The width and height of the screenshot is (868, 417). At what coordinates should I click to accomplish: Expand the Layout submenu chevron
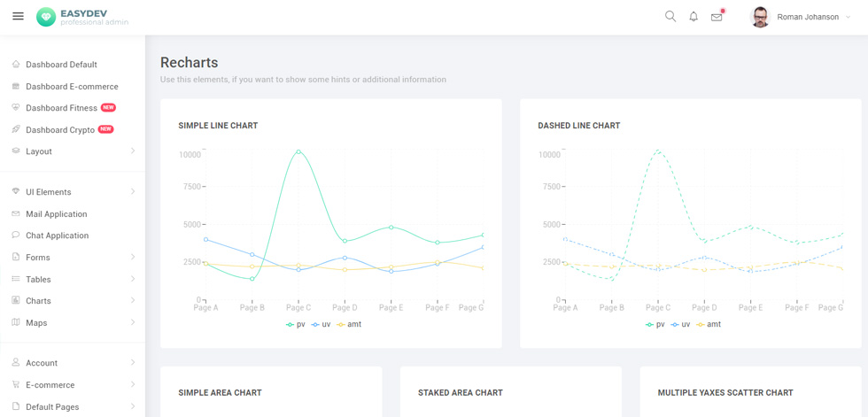tap(133, 151)
